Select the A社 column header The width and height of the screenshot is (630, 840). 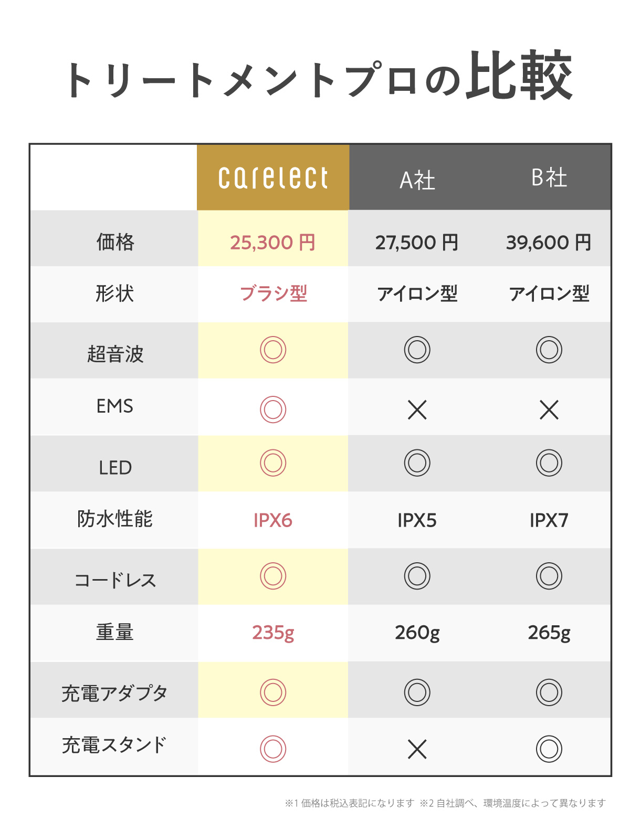click(x=417, y=180)
